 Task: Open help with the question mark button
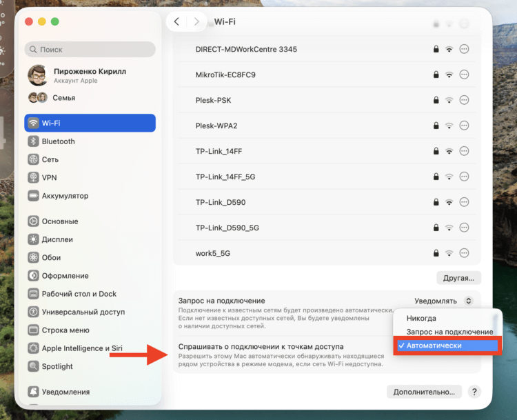click(474, 392)
